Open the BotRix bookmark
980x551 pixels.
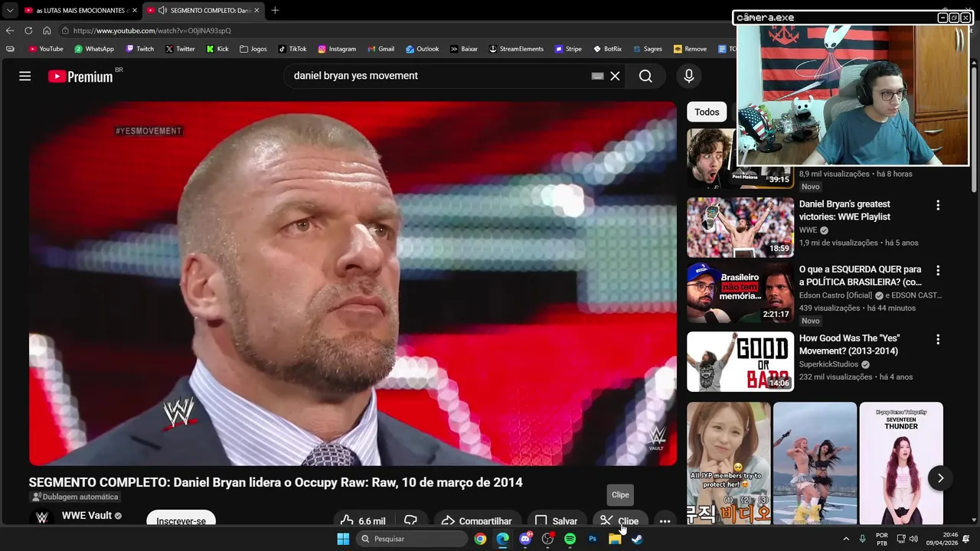click(607, 49)
